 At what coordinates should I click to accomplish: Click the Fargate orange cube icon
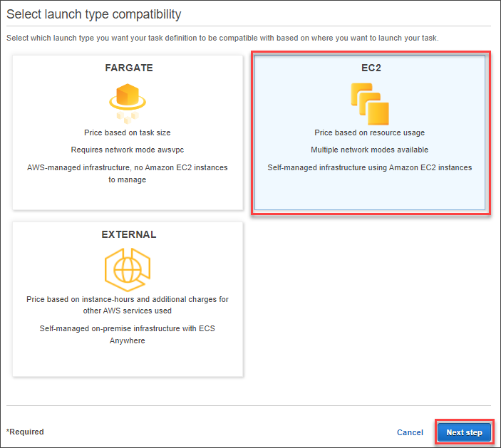pos(128,103)
